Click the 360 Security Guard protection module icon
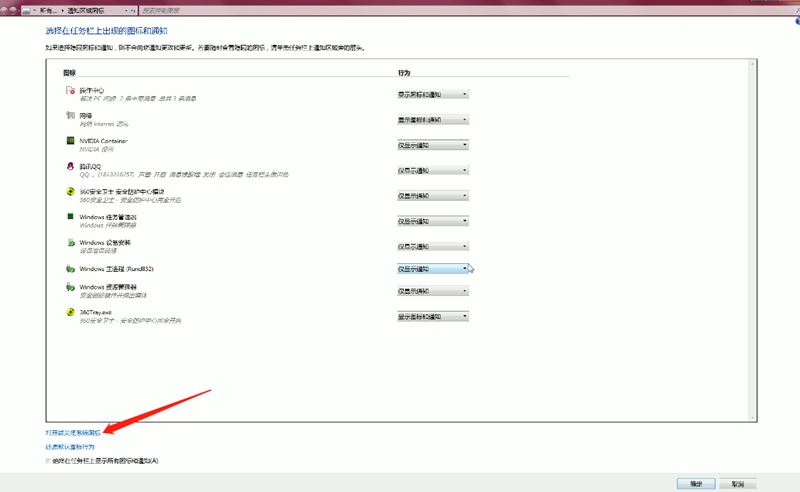Image resolution: width=800 pixels, height=492 pixels. 70,191
